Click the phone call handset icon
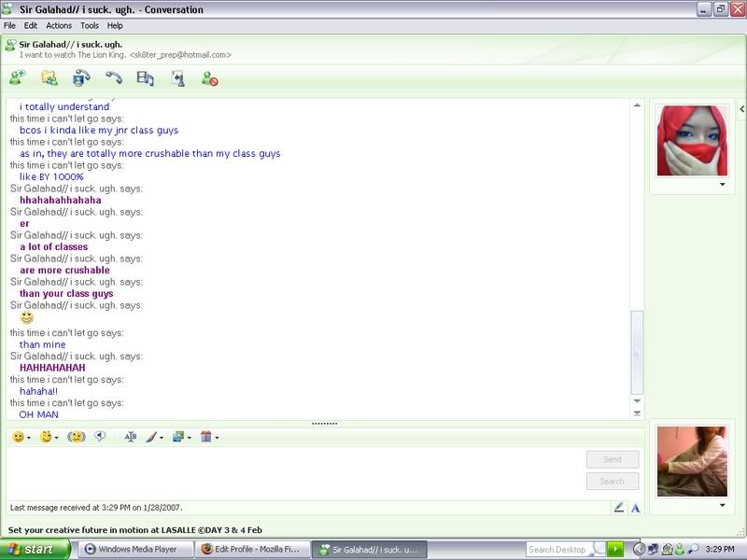The width and height of the screenshot is (747, 560). [x=114, y=78]
